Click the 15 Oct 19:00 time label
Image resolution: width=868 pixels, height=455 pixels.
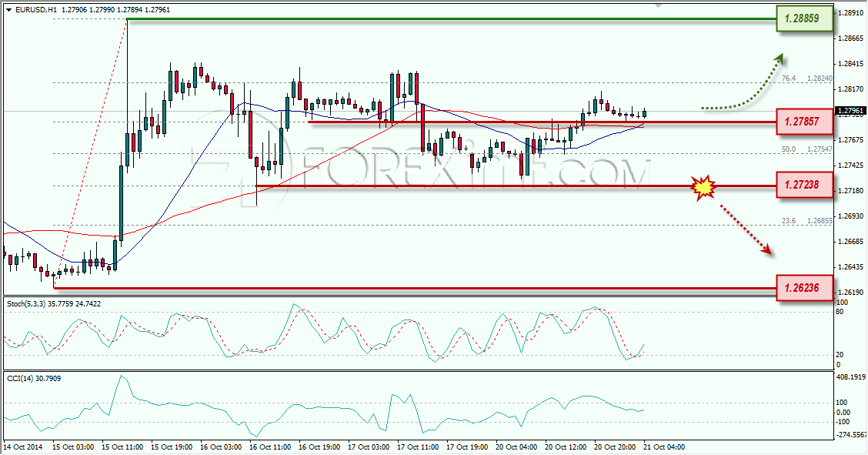click(172, 447)
